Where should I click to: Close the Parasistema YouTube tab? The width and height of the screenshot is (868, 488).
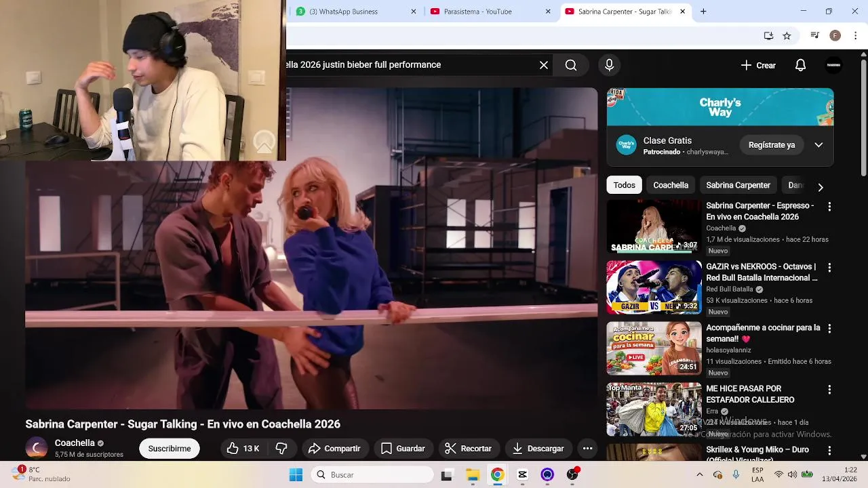[548, 12]
